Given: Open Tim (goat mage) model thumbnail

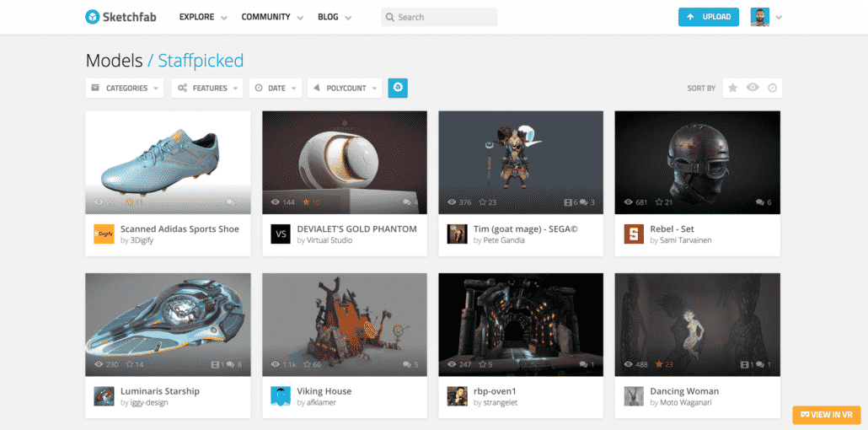Looking at the screenshot, I should pos(521,163).
